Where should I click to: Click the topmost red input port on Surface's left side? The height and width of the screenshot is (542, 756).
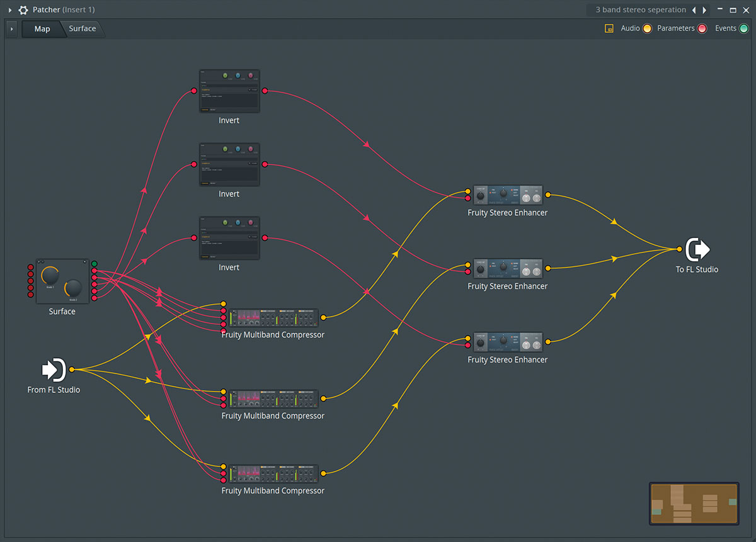click(30, 267)
